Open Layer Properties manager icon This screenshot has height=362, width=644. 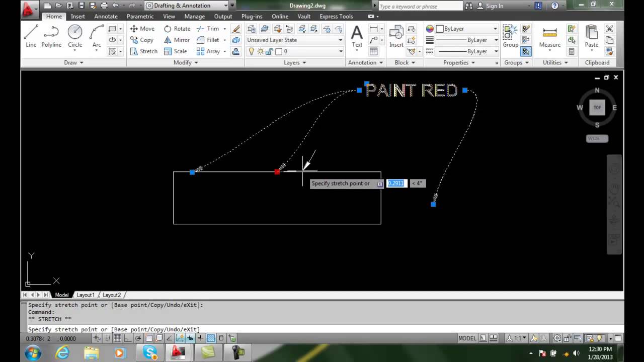click(252, 29)
